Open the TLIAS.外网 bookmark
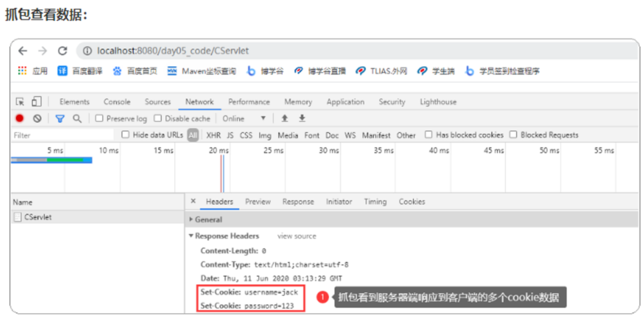The height and width of the screenshot is (319, 644). (381, 71)
